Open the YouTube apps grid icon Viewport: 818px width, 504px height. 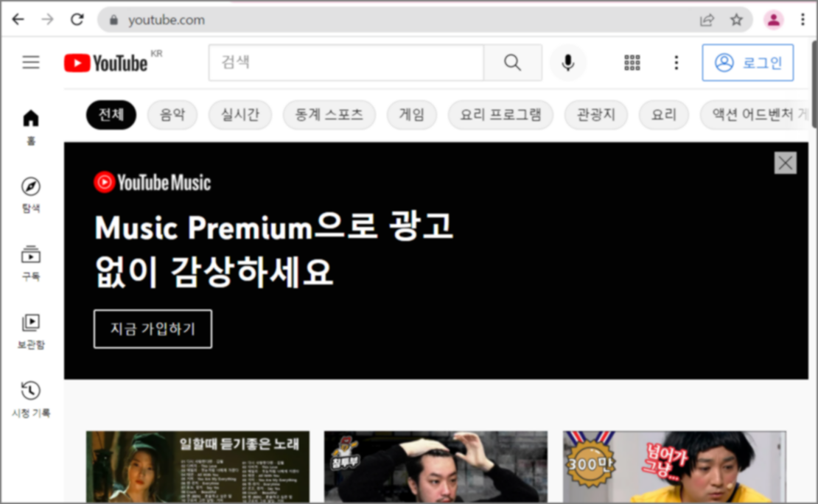[x=632, y=63]
